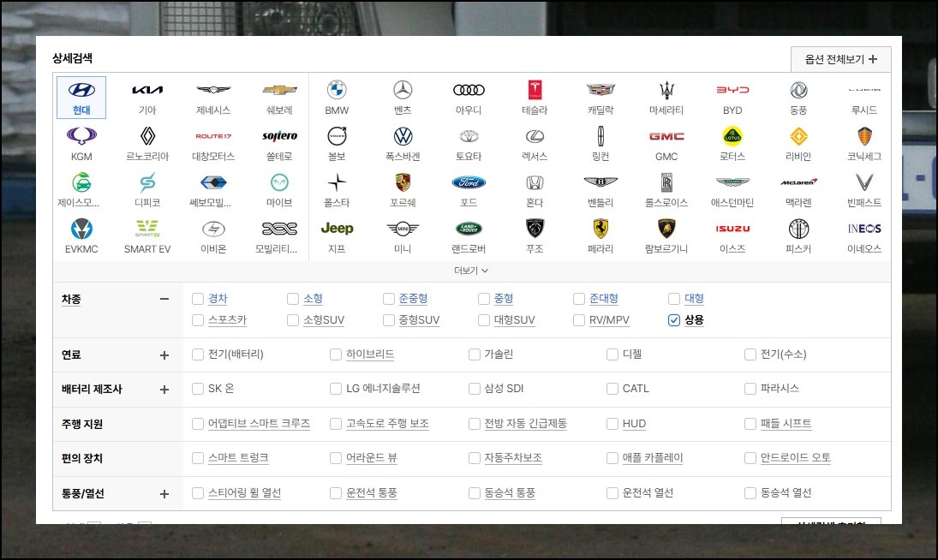
Task: Choose the KGM brand logo
Action: coord(81,136)
